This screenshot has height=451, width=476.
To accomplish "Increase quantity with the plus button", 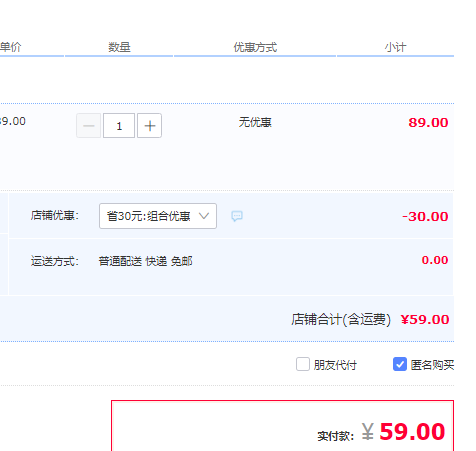I will tap(150, 126).
